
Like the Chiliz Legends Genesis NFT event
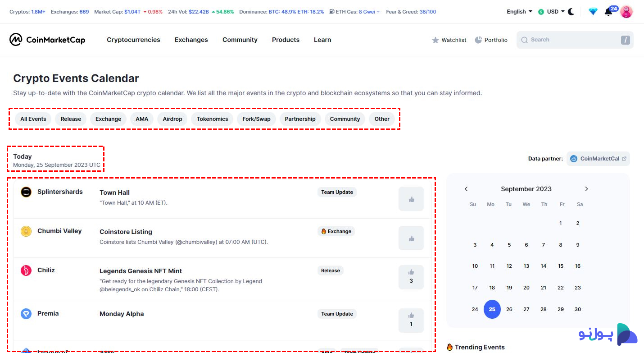411,277
